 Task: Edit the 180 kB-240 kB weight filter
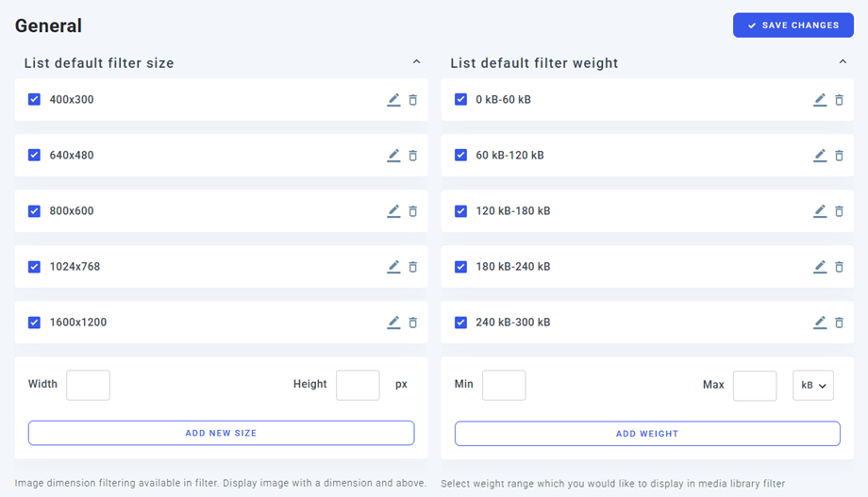pyautogui.click(x=820, y=267)
